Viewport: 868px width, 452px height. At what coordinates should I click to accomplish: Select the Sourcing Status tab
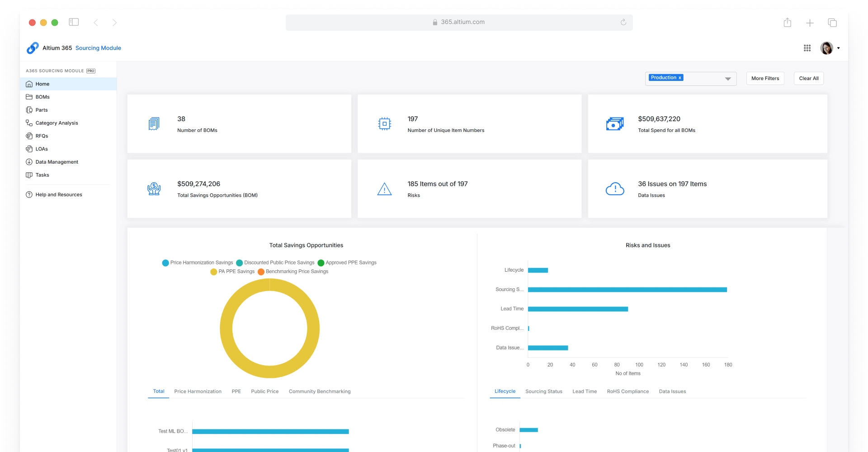tap(544, 391)
